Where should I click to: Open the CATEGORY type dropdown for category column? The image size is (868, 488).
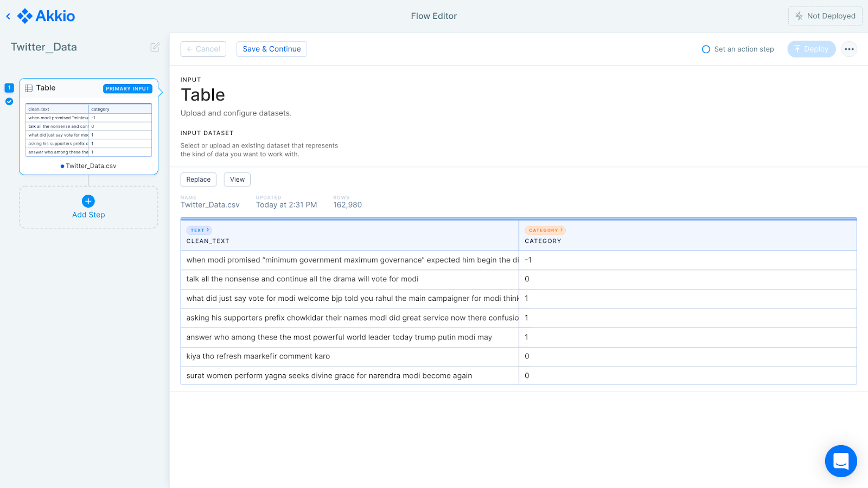click(545, 230)
